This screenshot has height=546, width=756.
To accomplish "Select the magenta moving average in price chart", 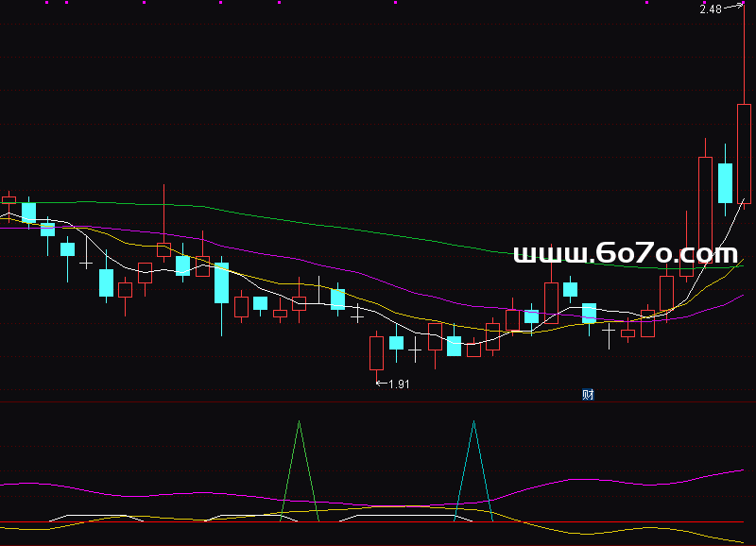I will point(283,259).
